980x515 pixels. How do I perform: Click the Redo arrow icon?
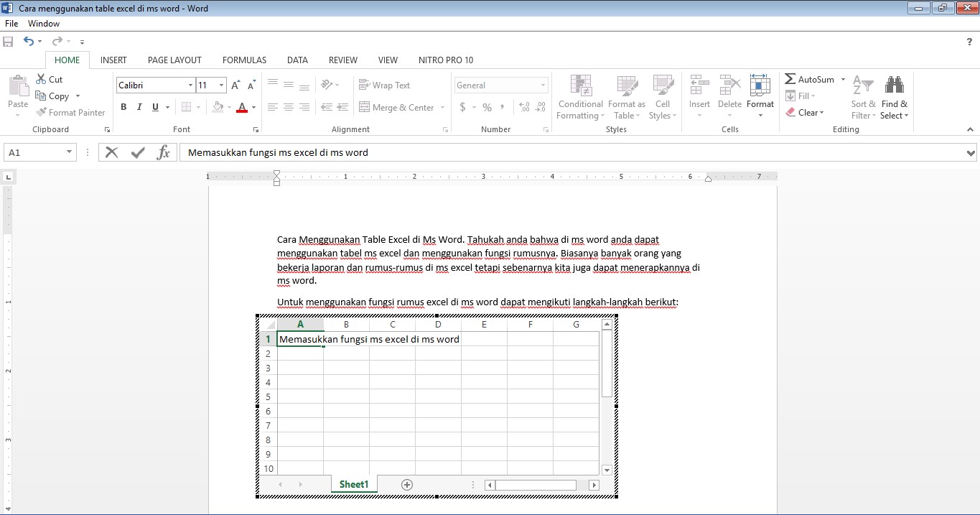(57, 42)
